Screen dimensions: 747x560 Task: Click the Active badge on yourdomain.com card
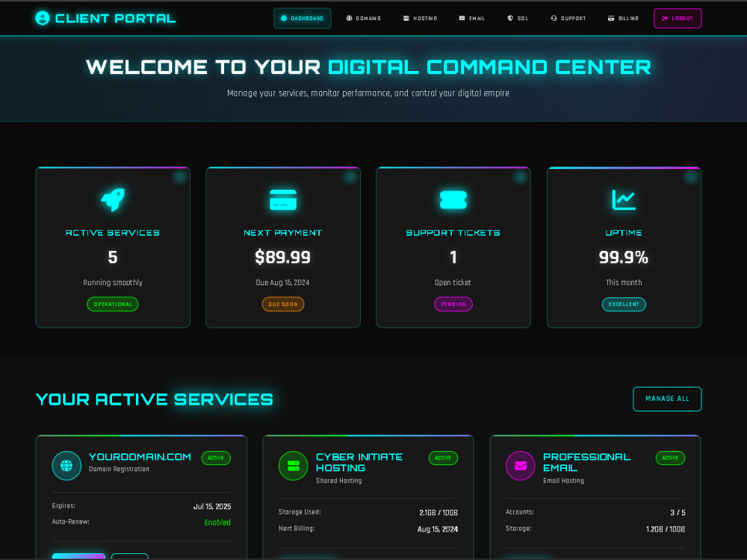(x=216, y=458)
